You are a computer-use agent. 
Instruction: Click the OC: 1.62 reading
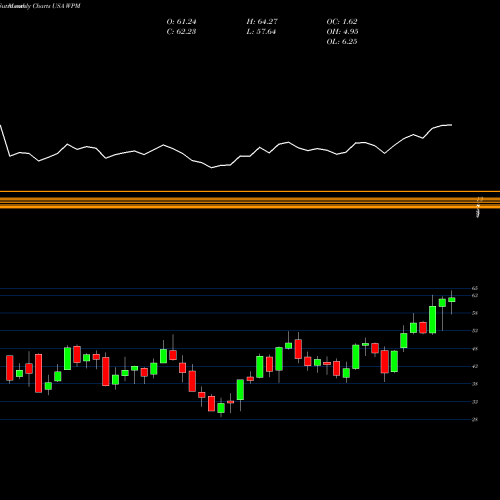[342, 22]
